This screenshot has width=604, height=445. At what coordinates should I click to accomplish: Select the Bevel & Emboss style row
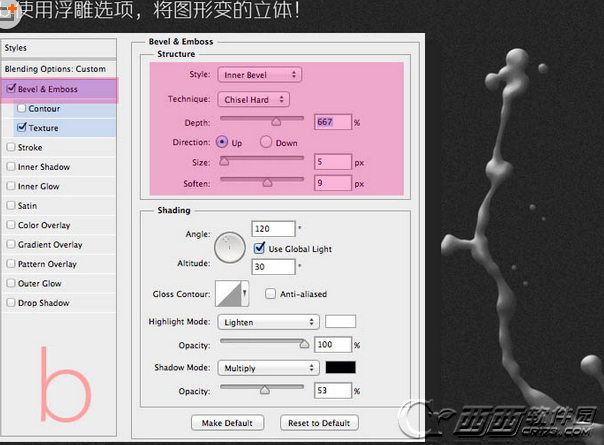coord(59,89)
